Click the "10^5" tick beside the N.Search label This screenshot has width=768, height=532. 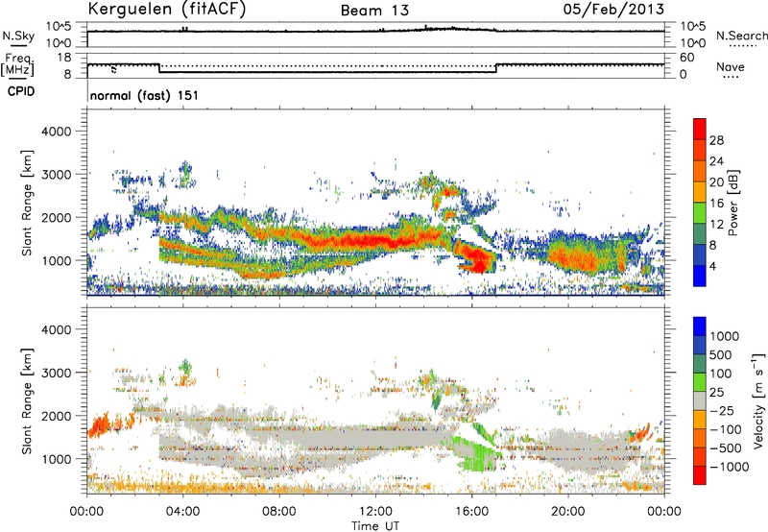[x=693, y=27]
